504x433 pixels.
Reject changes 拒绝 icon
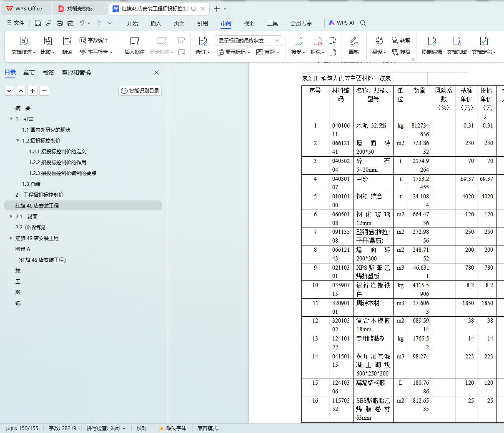pyautogui.click(x=317, y=46)
